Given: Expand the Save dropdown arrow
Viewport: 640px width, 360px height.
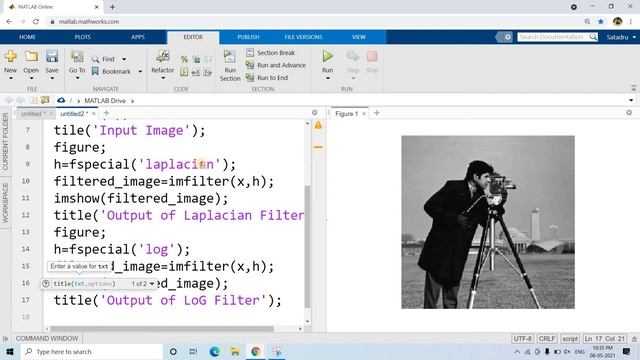Looking at the screenshot, I should pos(52,78).
